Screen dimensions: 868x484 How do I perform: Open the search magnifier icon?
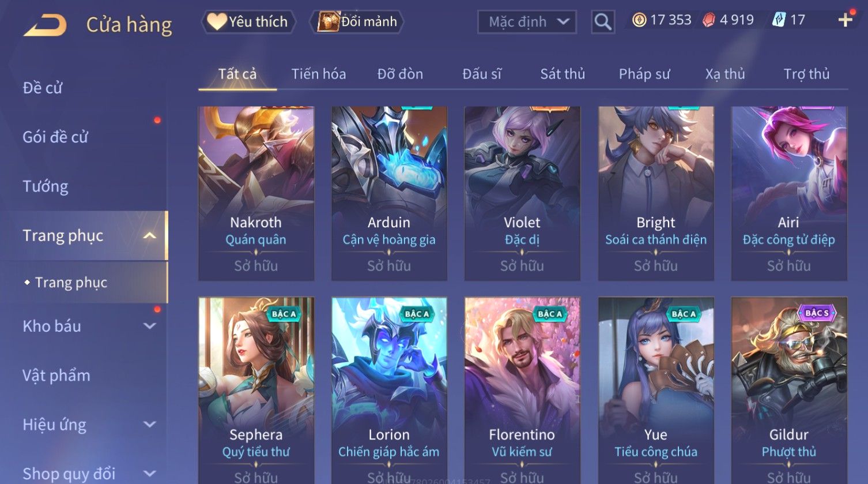click(x=603, y=22)
